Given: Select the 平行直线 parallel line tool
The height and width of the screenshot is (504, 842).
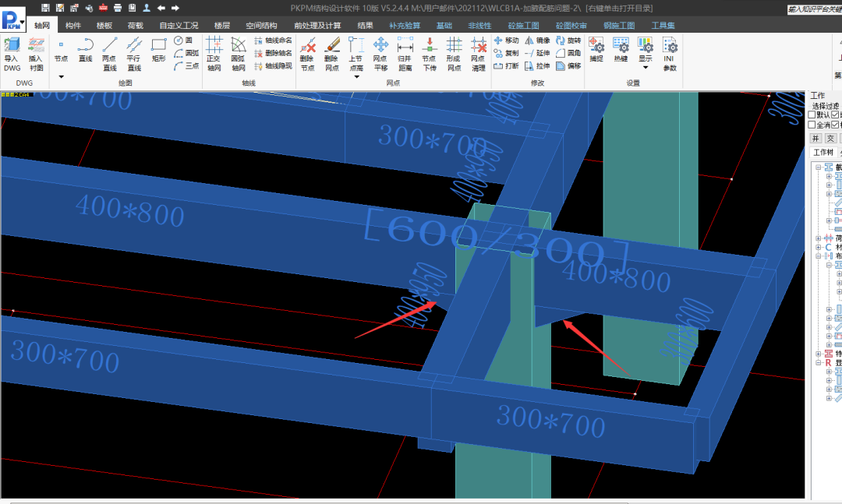Looking at the screenshot, I should 134,54.
